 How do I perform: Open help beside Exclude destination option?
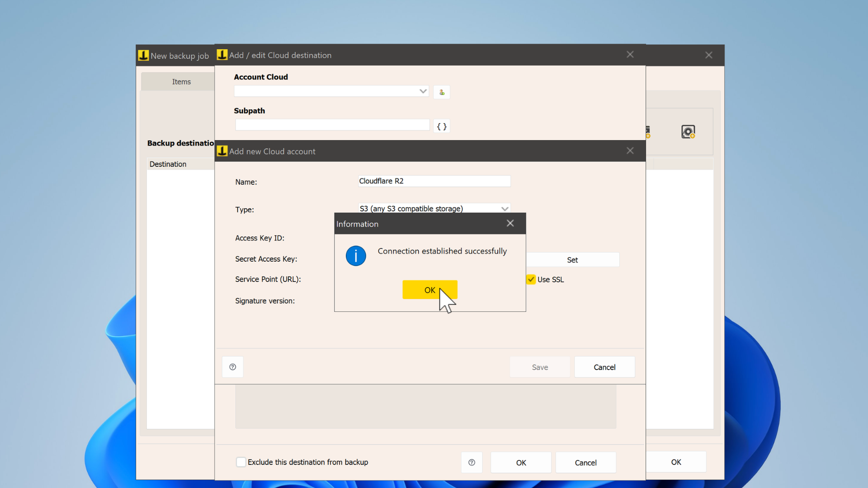tap(472, 462)
